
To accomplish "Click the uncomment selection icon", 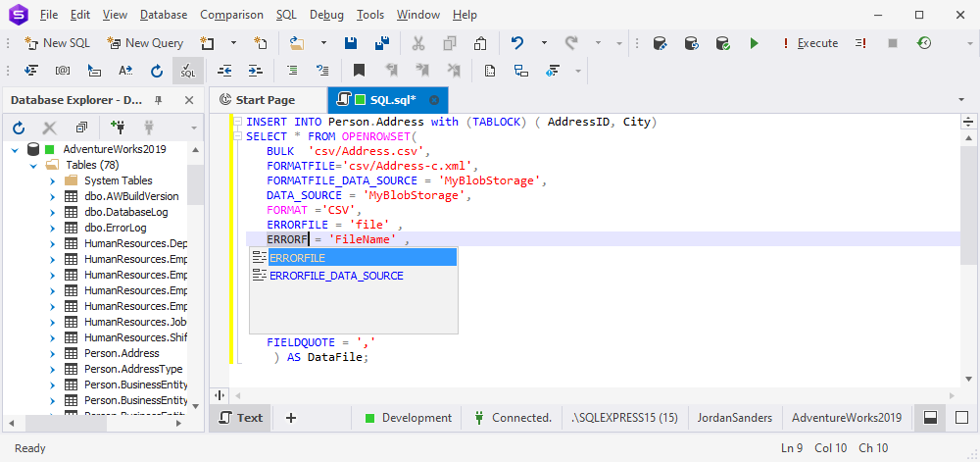I will tap(322, 71).
